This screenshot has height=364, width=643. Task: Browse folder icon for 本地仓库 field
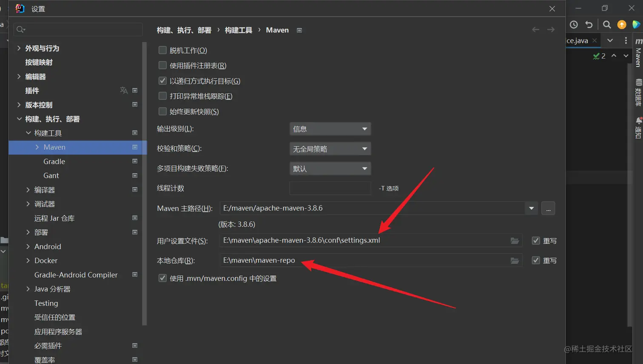[x=515, y=260]
